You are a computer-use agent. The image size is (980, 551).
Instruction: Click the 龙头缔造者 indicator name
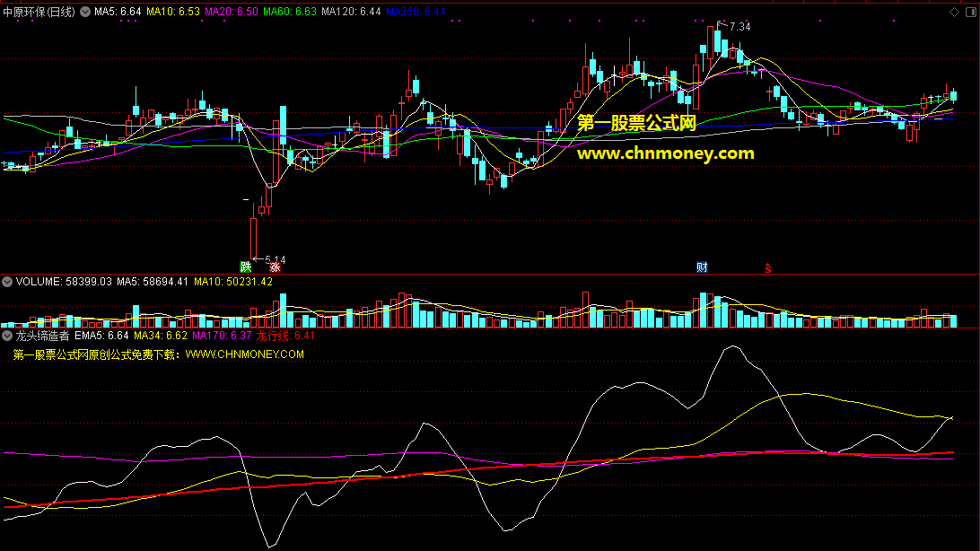(x=42, y=336)
